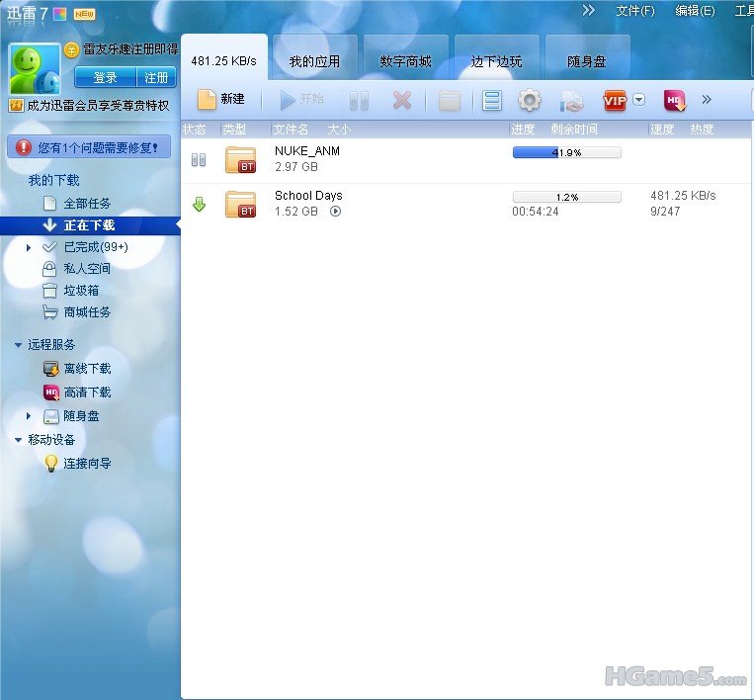Click the 新建 new task button
The width and height of the screenshot is (754, 700).
click(x=220, y=100)
